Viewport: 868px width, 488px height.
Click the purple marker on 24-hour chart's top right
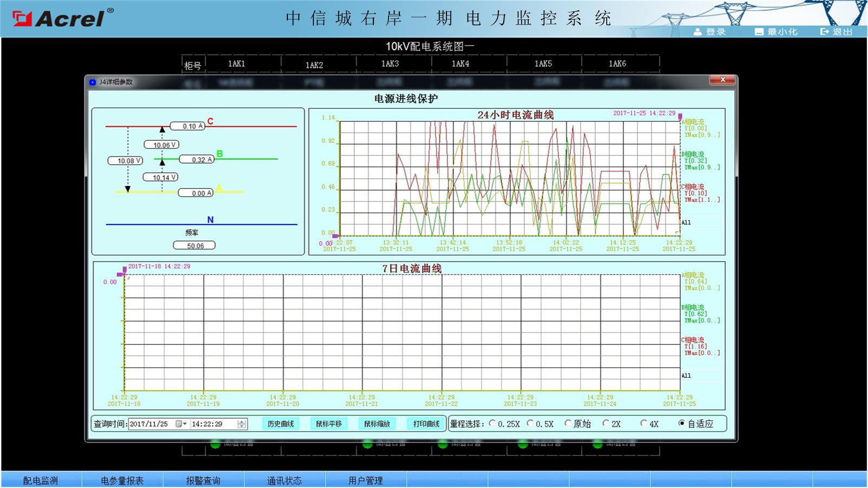[680, 116]
